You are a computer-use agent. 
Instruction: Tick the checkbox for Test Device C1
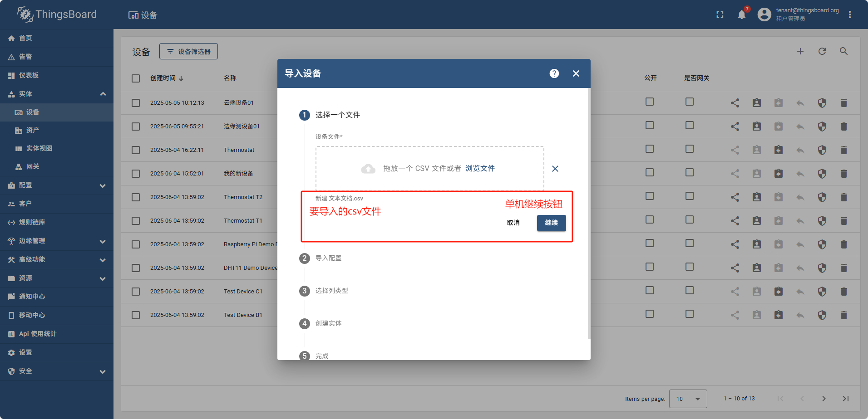tap(136, 292)
